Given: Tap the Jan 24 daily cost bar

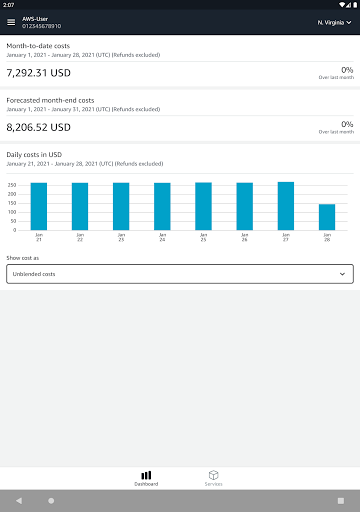Looking at the screenshot, I should point(162,206).
